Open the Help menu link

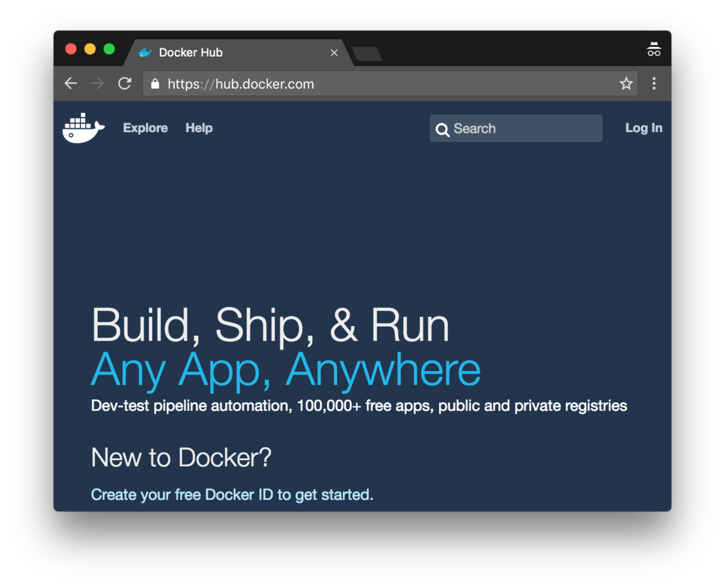click(x=199, y=127)
